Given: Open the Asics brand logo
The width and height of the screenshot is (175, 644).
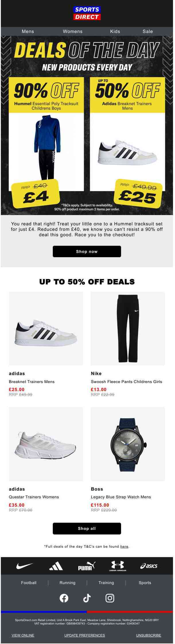Looking at the screenshot, I should (x=149, y=566).
